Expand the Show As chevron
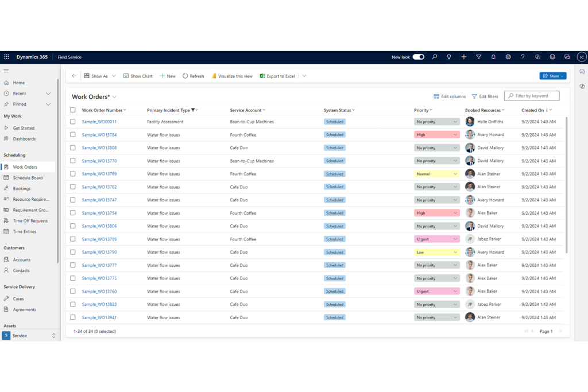The width and height of the screenshot is (588, 392). pyautogui.click(x=114, y=76)
